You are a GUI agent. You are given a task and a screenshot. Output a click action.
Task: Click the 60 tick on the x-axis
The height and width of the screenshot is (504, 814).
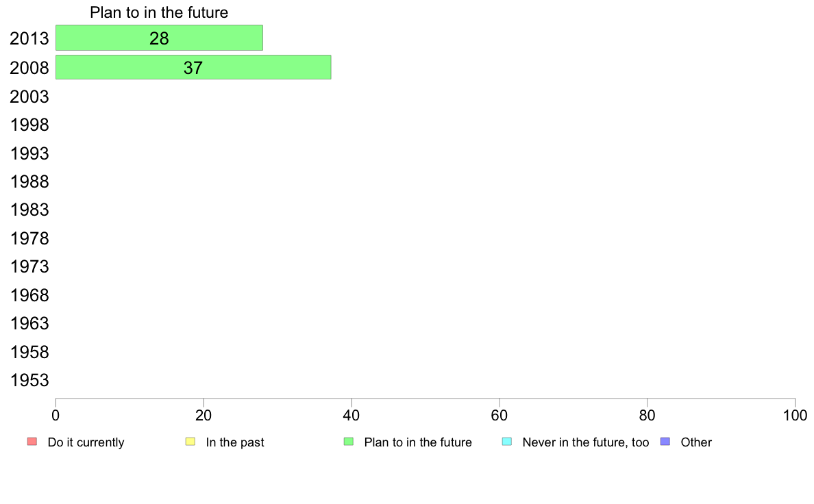point(500,415)
